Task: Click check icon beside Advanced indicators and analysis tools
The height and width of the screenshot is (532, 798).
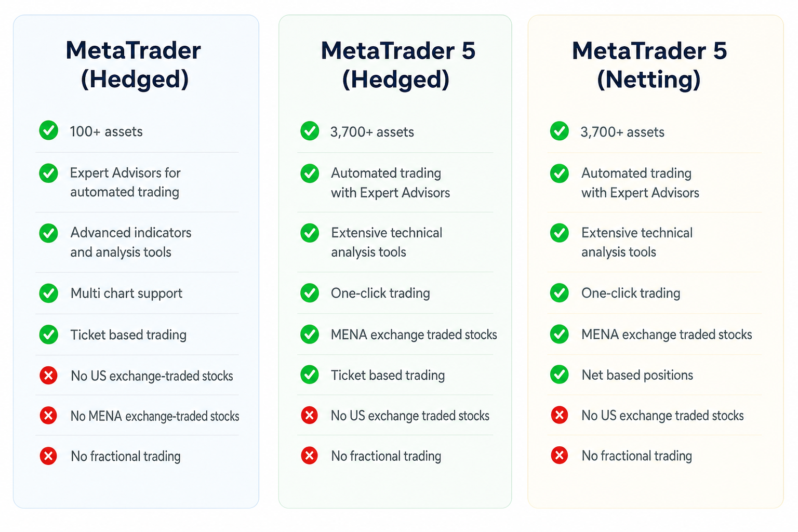Action: [49, 233]
